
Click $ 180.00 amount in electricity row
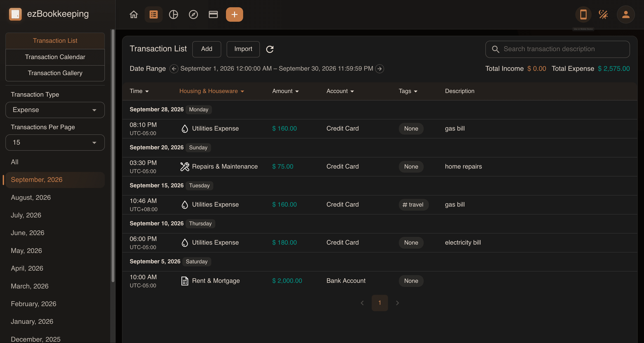(x=284, y=243)
